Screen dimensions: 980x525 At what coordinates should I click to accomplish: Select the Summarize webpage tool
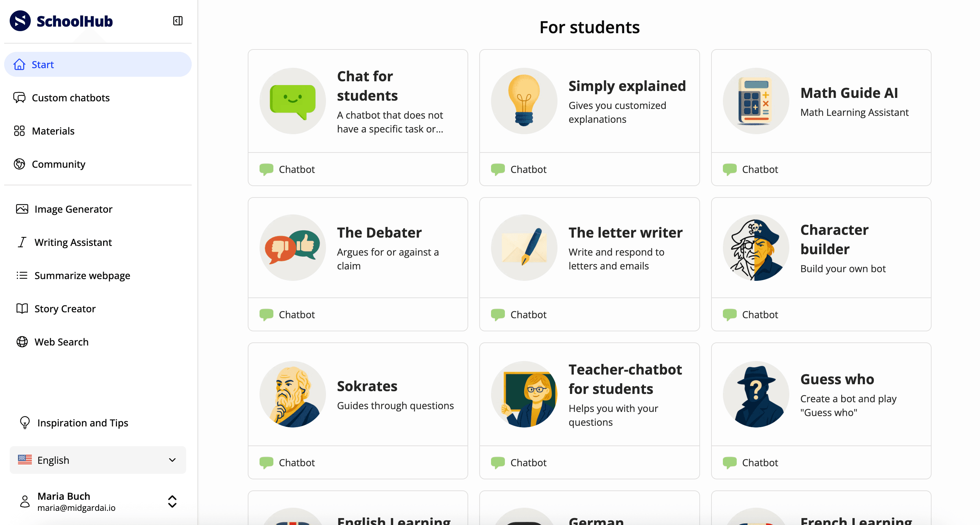coord(82,275)
